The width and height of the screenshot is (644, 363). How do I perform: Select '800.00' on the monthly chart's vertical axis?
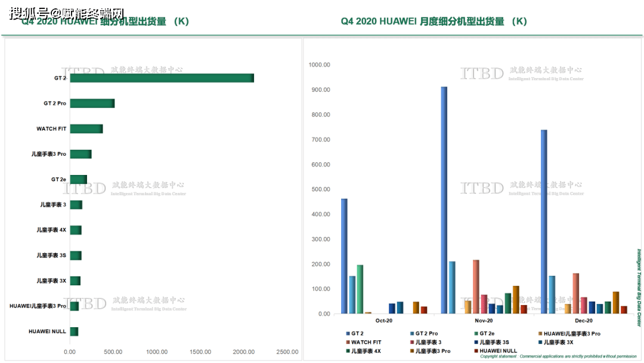pos(321,115)
